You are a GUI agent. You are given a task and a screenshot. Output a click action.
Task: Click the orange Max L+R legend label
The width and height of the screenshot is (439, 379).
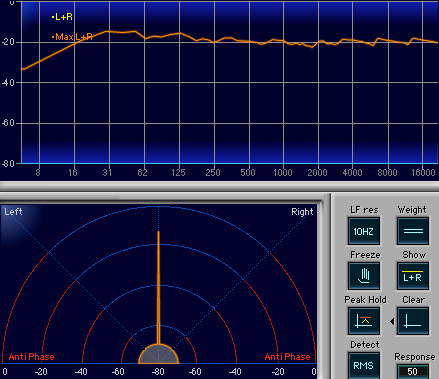[72, 37]
